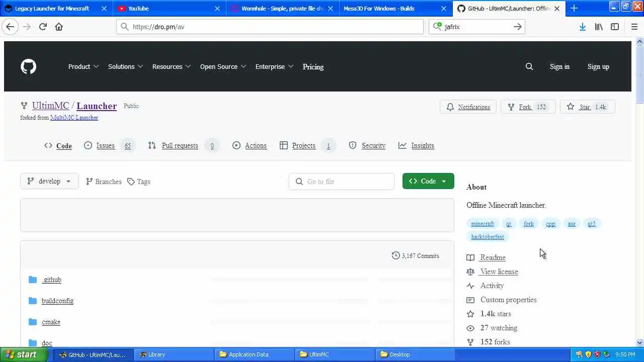Click the search go arrow next to jafrix
The image size is (644, 362).
pyautogui.click(x=517, y=27)
